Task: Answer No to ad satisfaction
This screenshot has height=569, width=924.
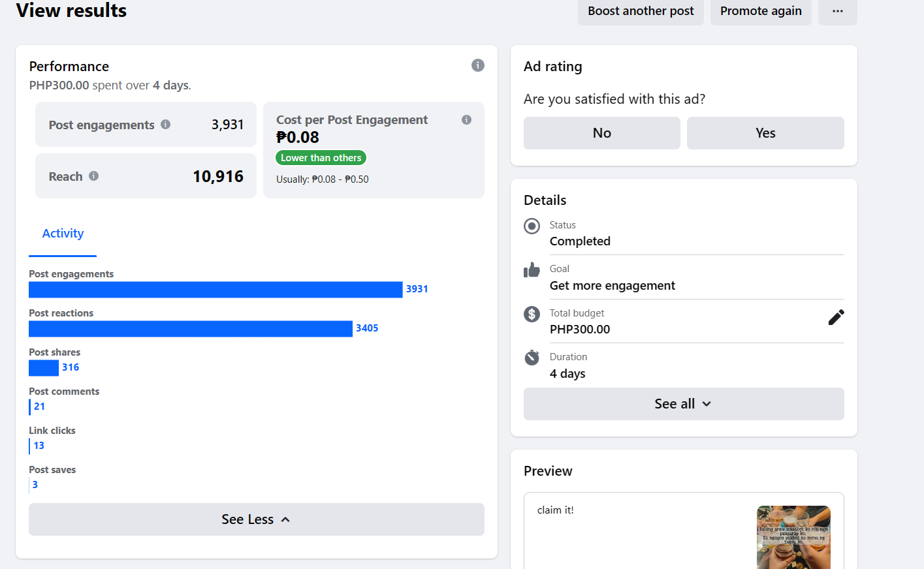Action: [601, 133]
